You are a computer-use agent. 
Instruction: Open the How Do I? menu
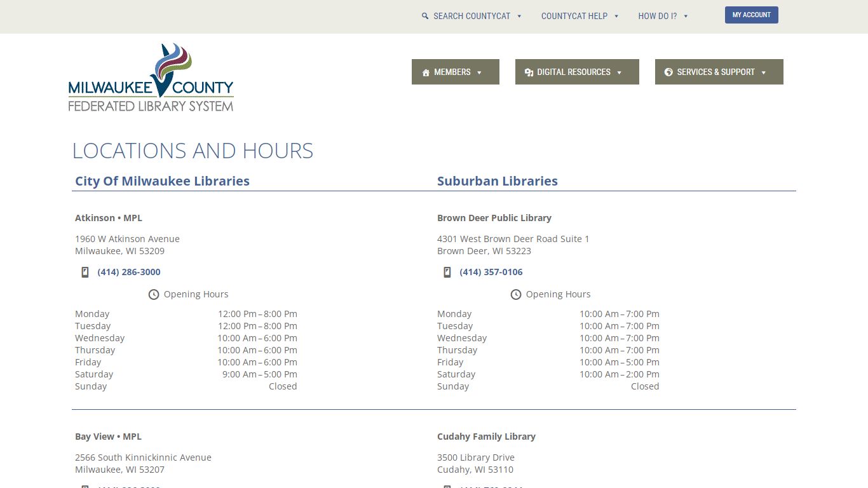(x=658, y=16)
